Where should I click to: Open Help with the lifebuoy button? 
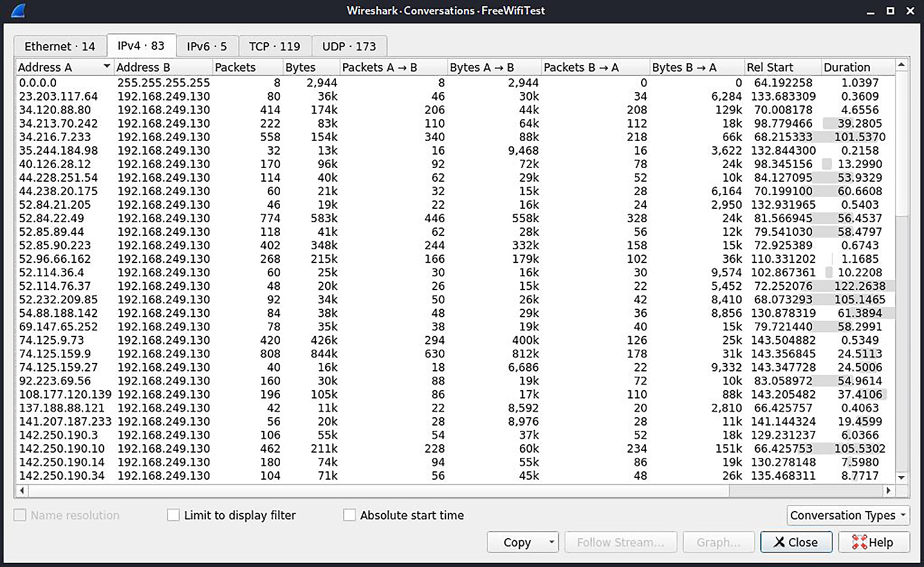coord(873,542)
